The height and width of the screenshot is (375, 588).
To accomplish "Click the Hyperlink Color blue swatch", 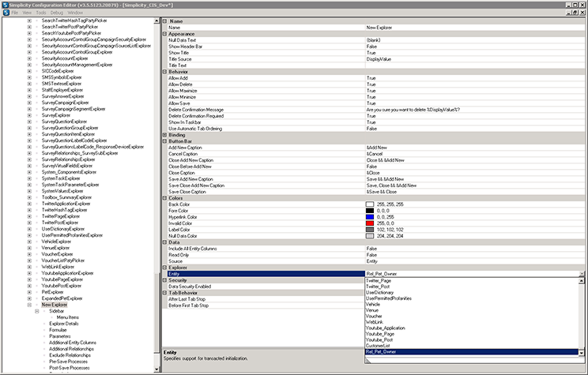I will (x=370, y=217).
